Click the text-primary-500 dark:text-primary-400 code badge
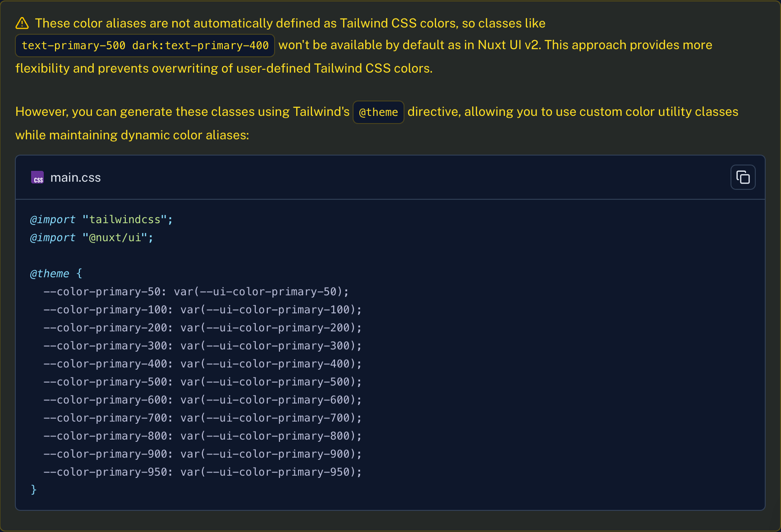 [145, 46]
